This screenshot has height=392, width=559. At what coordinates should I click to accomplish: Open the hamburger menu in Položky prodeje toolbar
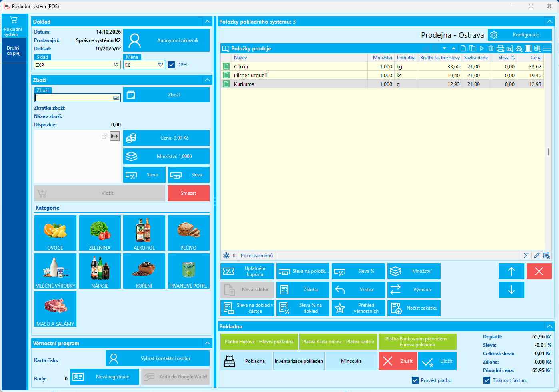tap(547, 48)
